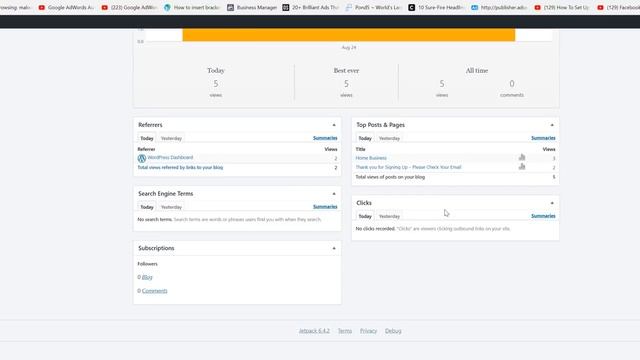Image resolution: width=640 pixels, height=360 pixels.
Task: Click the 'All time' heading
Action: pyautogui.click(x=477, y=71)
